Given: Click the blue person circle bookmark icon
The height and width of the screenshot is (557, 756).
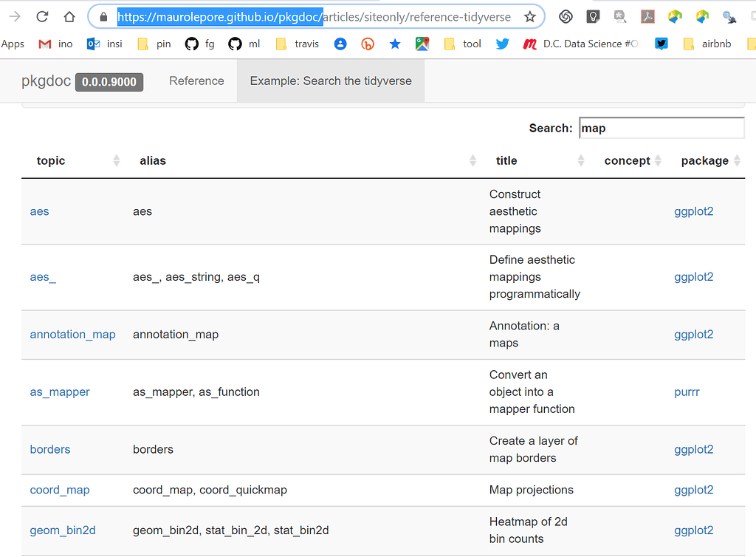Looking at the screenshot, I should coord(340,44).
